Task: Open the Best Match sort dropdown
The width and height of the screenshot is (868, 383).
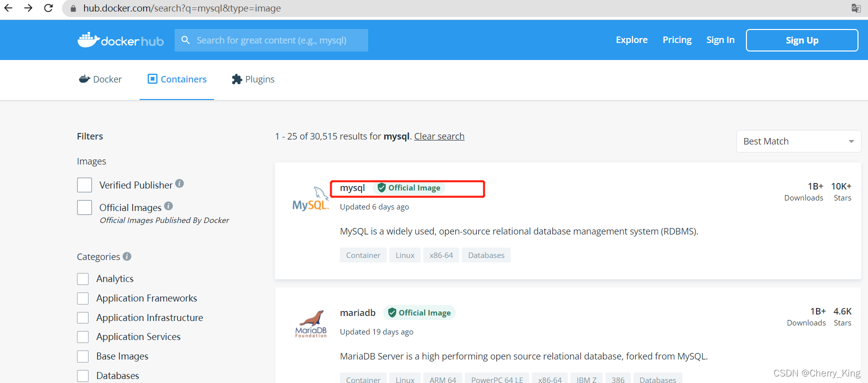Action: pos(798,141)
